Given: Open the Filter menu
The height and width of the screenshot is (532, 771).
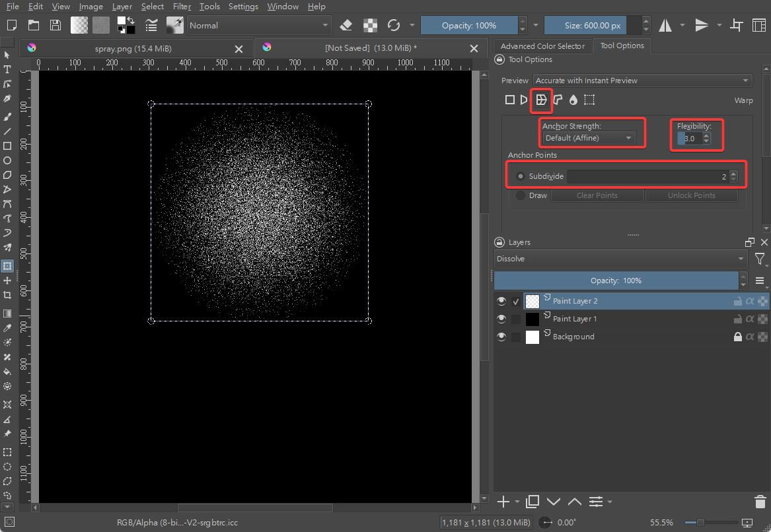Looking at the screenshot, I should pos(182,7).
